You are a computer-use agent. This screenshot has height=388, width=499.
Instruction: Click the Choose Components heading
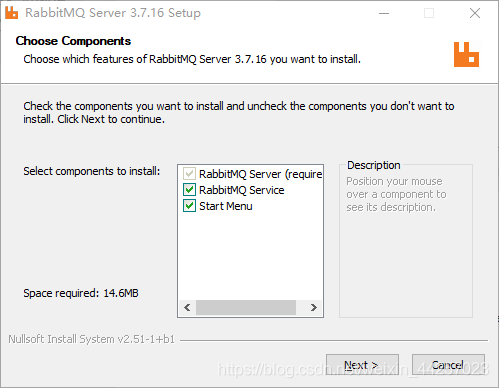73,41
